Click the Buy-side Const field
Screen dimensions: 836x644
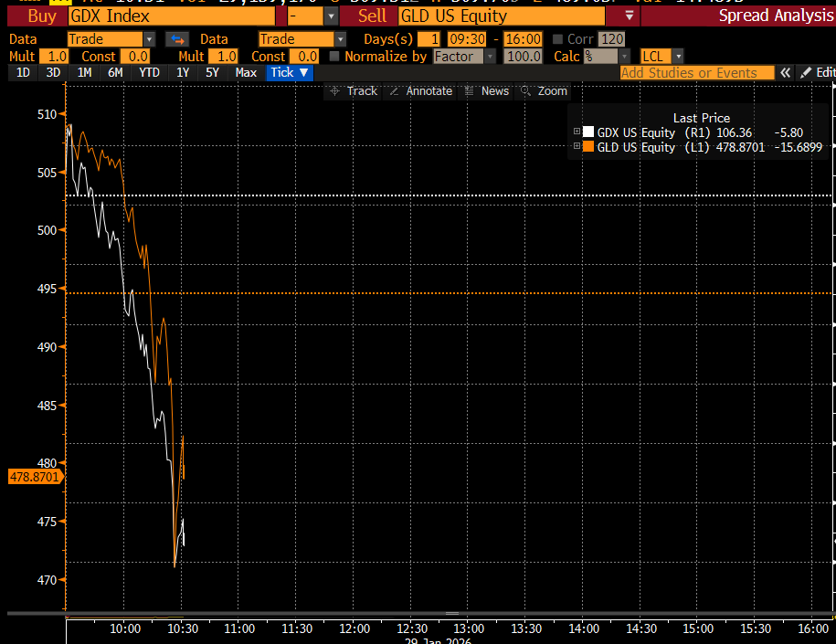coord(135,57)
